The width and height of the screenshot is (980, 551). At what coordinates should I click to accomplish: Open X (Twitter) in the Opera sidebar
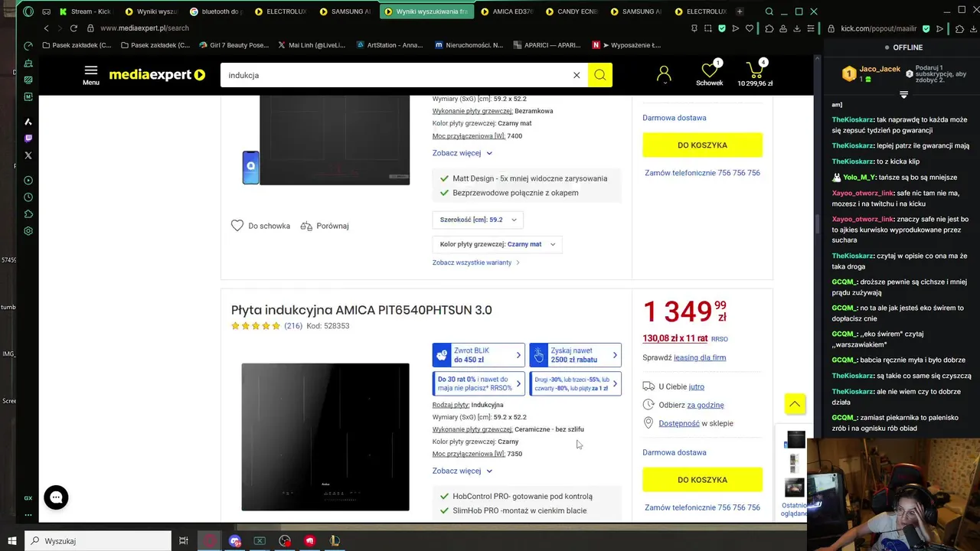(28, 155)
